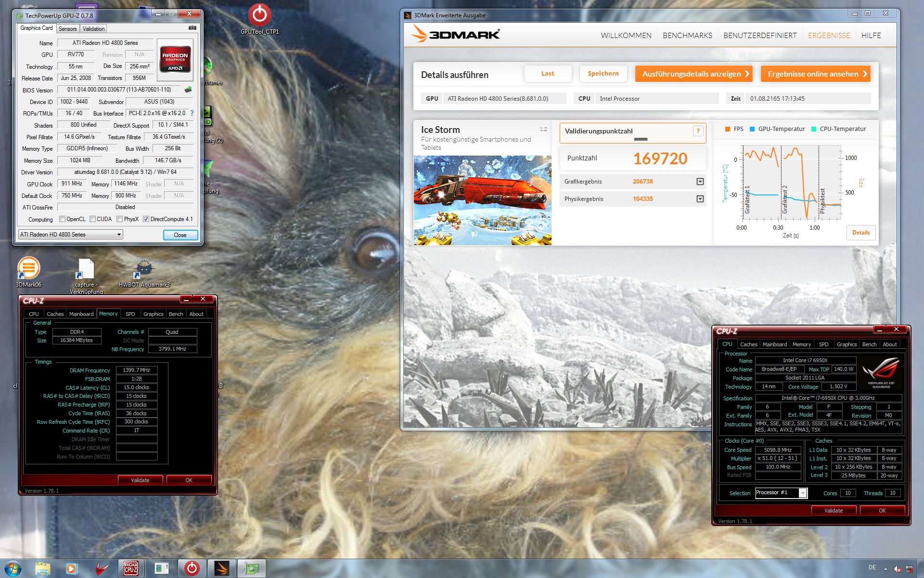This screenshot has width=924, height=578.
Task: Toggle the CUDA checkbox in GPU-Z
Action: pyautogui.click(x=92, y=219)
